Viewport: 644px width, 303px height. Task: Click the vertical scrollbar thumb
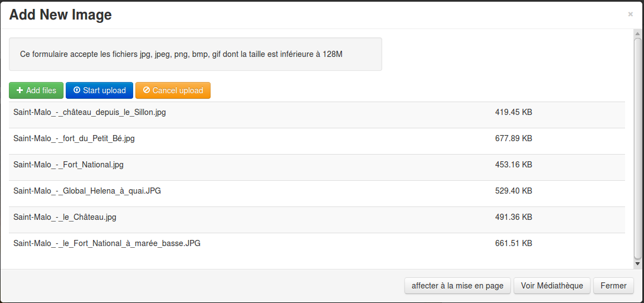[637, 148]
